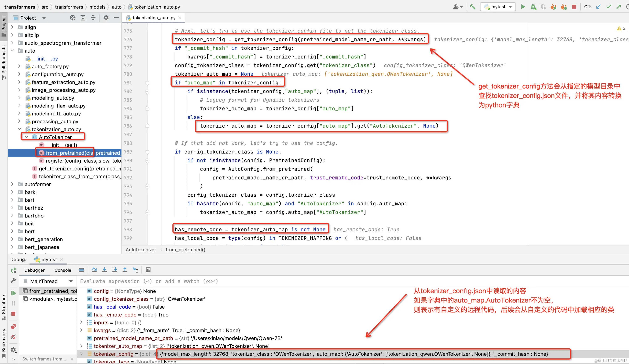Image resolution: width=629 pixels, height=364 pixels.
Task: Click the green Run button in toolbar
Action: pos(523,7)
